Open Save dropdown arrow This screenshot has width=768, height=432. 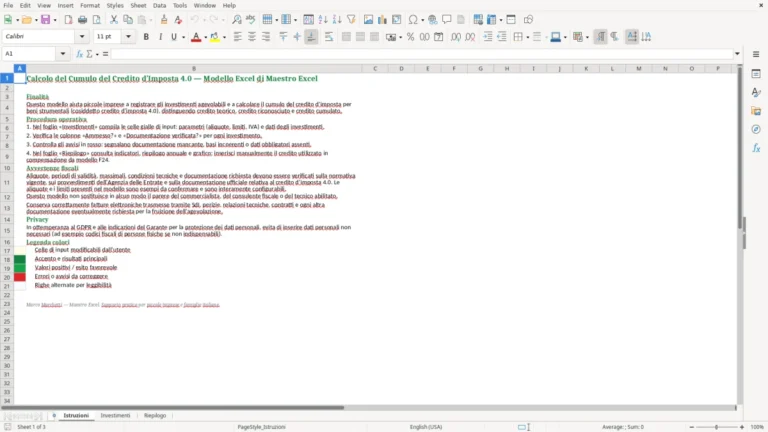click(x=55, y=20)
